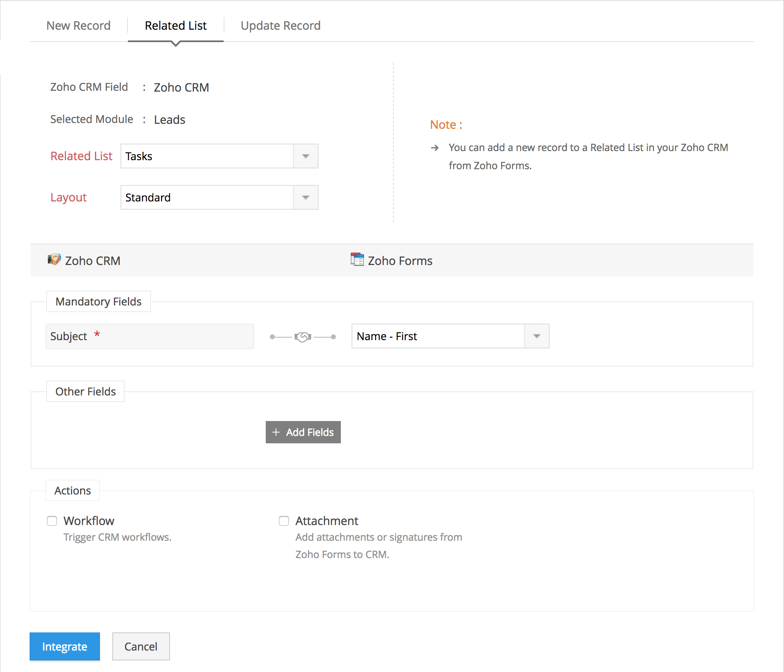Tick the Attachment checkbox
784x672 pixels.
[284, 521]
